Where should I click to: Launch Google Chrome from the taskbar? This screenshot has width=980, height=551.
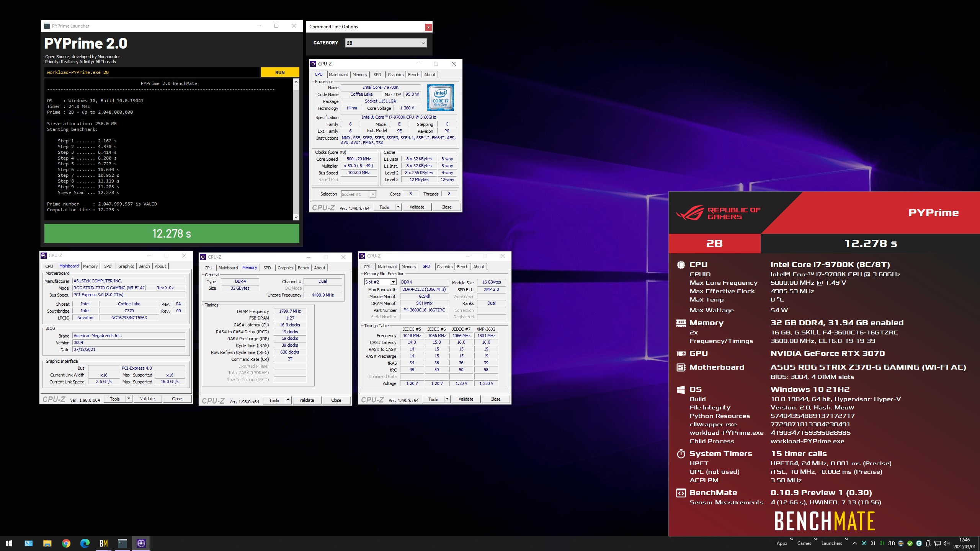click(66, 543)
